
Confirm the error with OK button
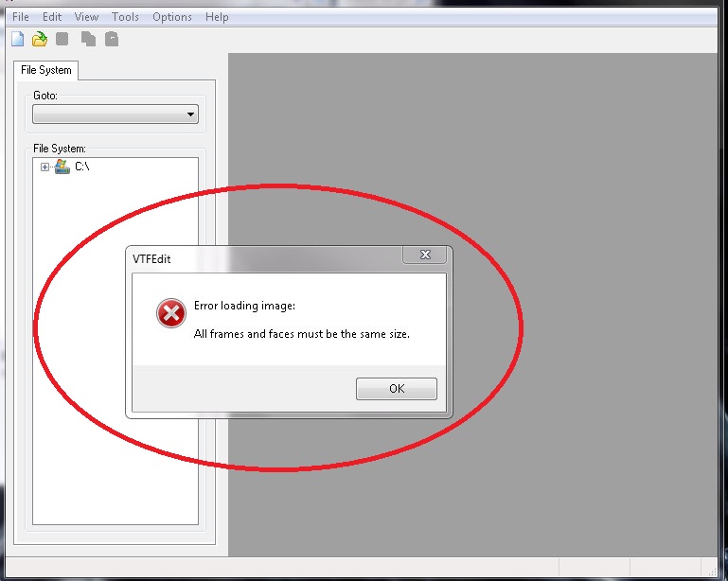pyautogui.click(x=397, y=388)
